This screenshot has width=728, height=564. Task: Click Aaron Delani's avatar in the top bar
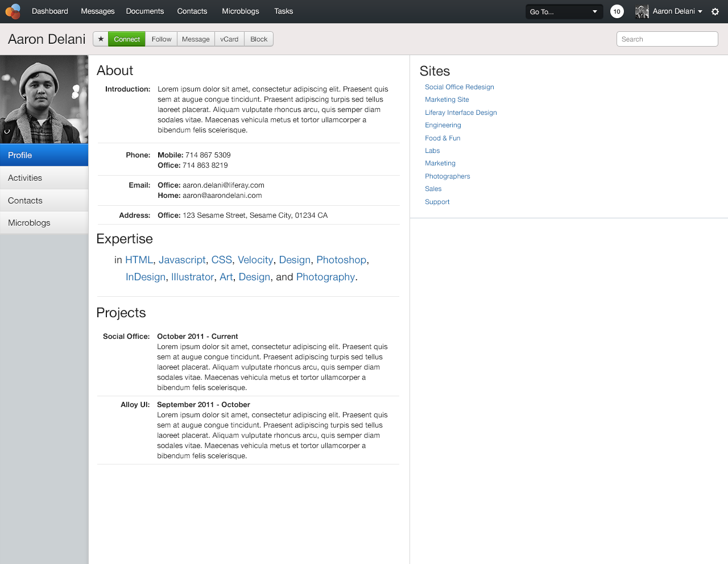pyautogui.click(x=642, y=11)
